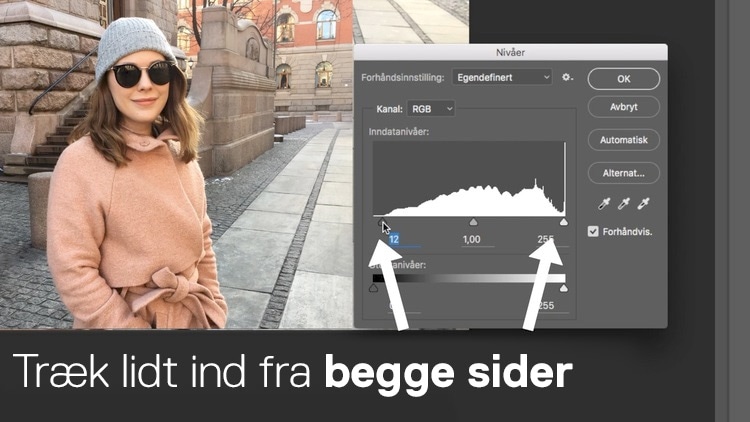This screenshot has width=750, height=422.
Task: Open the Forhåndsinnstilling preset dropdown
Action: [x=501, y=77]
